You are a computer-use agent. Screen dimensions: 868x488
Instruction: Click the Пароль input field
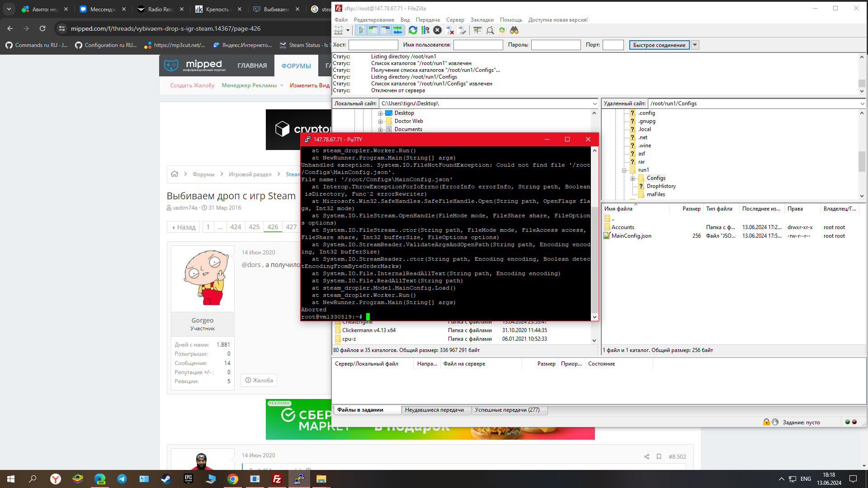click(x=556, y=45)
